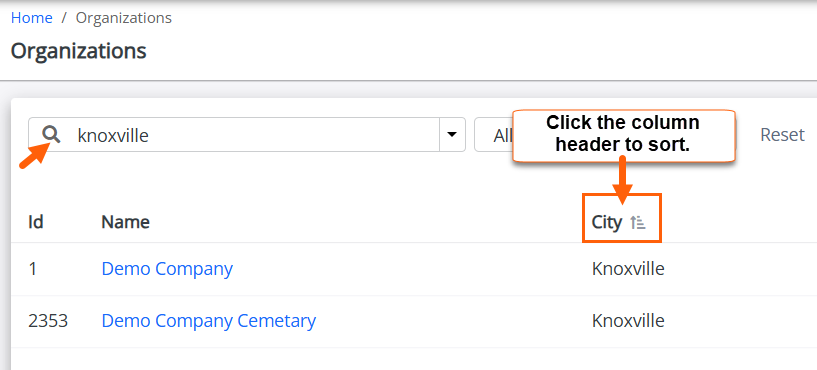Screen dimensions: 817x370
Task: Focus the search field containing knoxville
Action: pyautogui.click(x=247, y=134)
